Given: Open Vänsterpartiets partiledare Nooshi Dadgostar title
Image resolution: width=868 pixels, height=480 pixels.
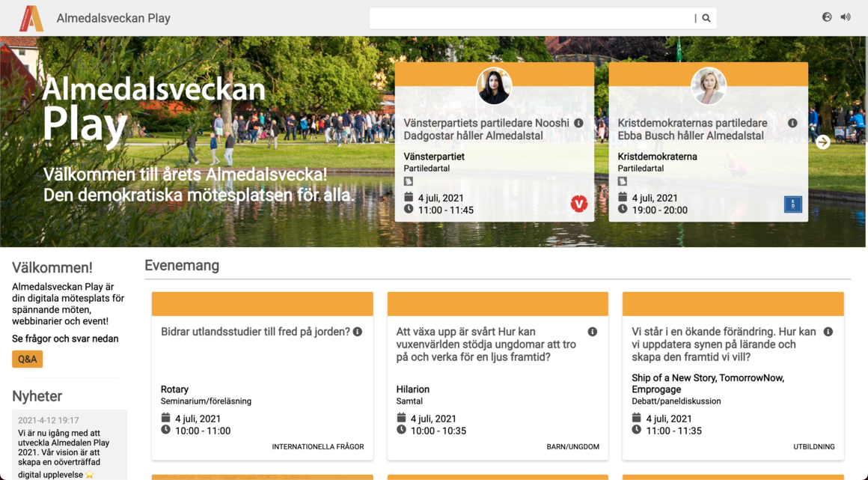Looking at the screenshot, I should point(486,129).
